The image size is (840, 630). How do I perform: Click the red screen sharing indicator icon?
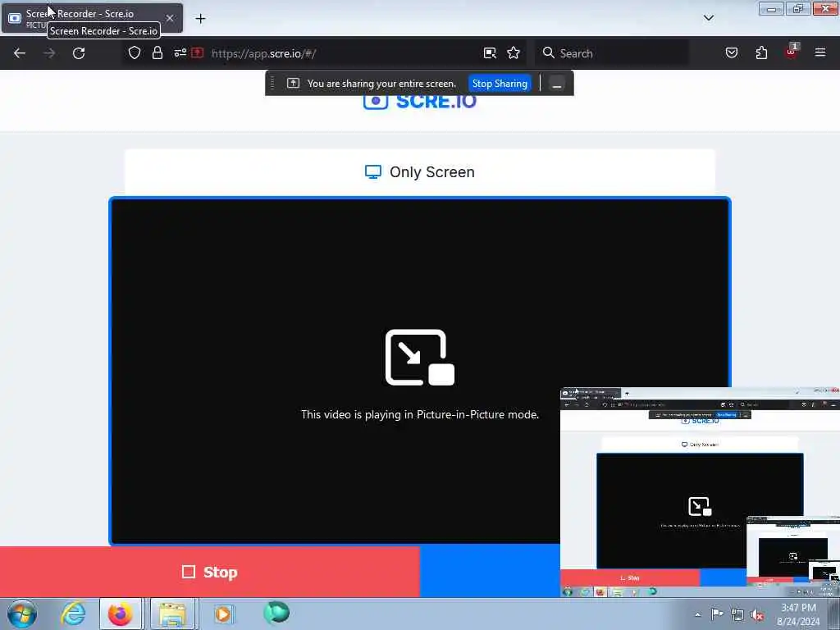coord(197,52)
